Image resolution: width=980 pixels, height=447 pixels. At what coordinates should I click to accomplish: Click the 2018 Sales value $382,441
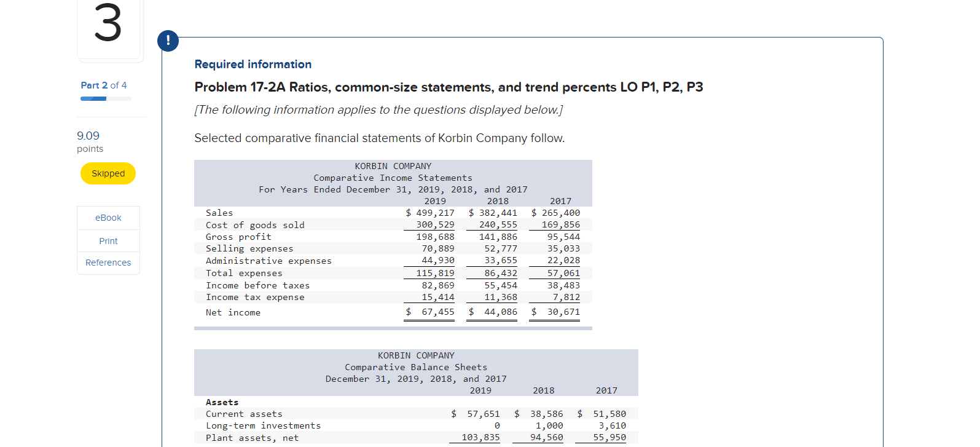(493, 213)
